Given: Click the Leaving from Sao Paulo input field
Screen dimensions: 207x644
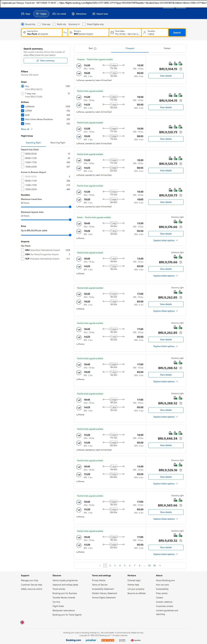Looking at the screenshot, I should click(x=42, y=33).
